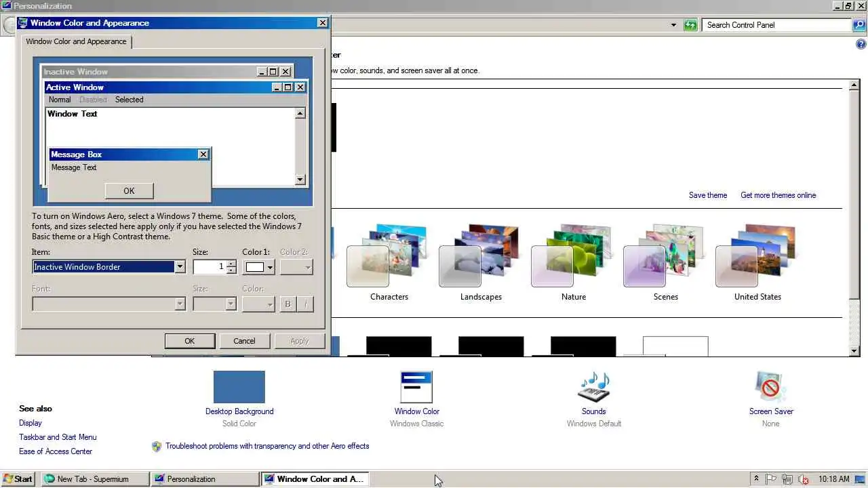Click Selected in the preview menu

(129, 100)
